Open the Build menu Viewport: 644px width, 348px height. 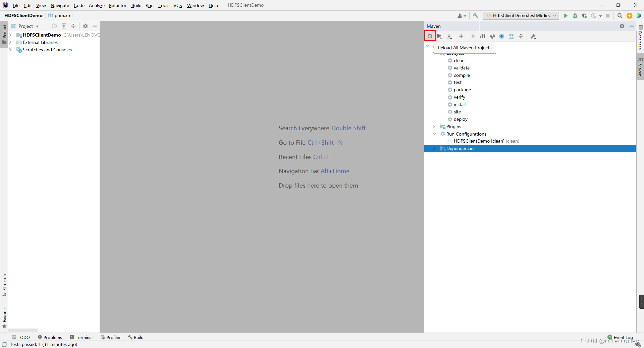click(x=136, y=5)
